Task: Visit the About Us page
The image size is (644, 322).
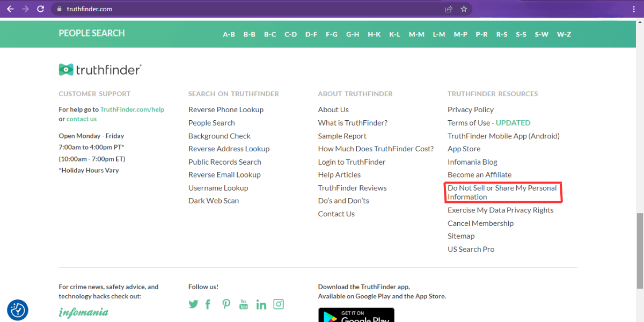Action: (x=333, y=109)
